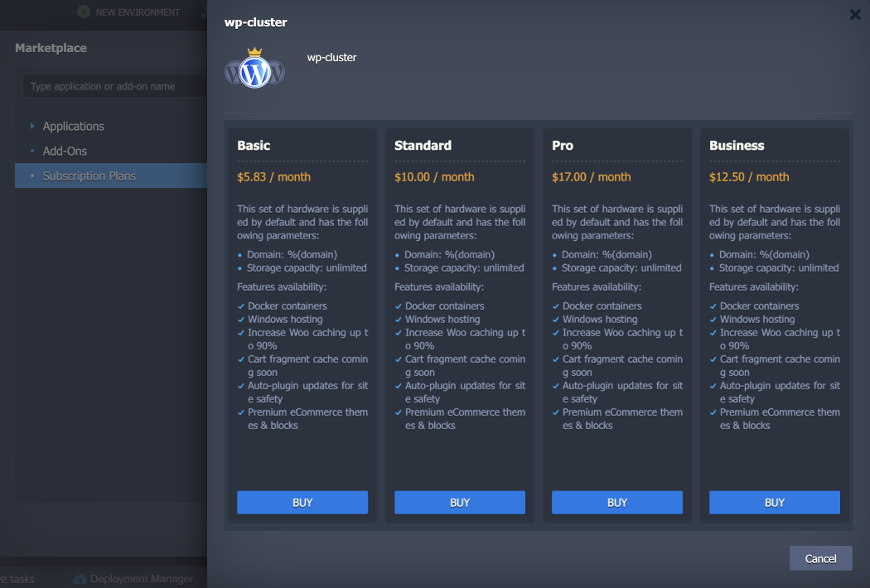Focus the Marketplace application search field

click(x=112, y=86)
